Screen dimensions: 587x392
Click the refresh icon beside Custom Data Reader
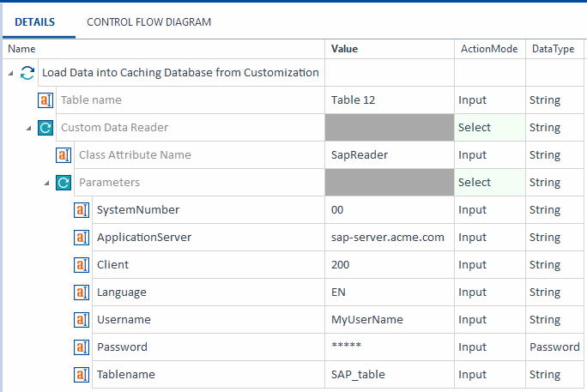coord(45,128)
